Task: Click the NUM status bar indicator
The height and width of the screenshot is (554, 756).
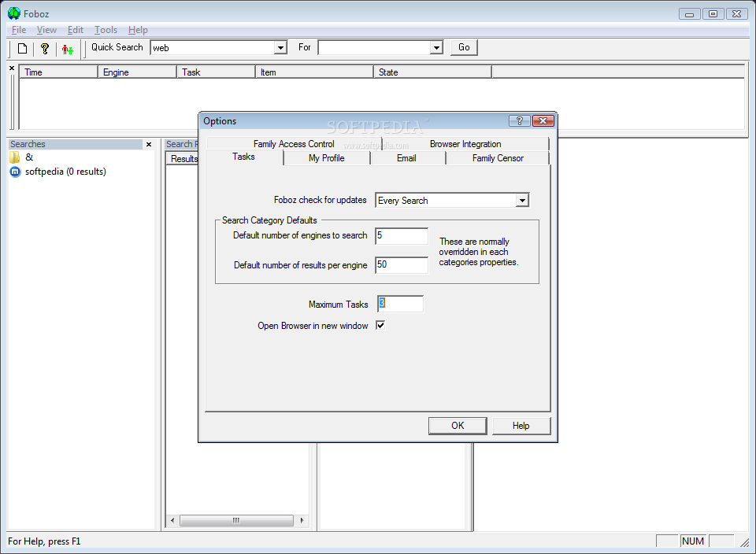Action: point(693,541)
